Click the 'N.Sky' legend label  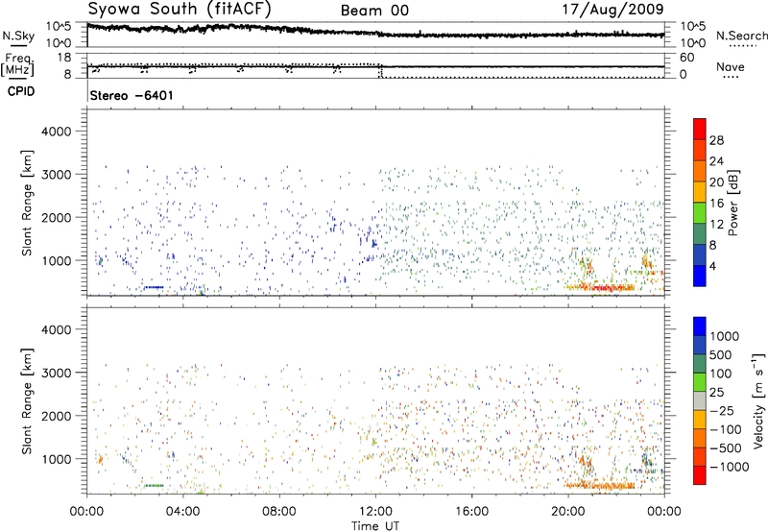[x=18, y=36]
